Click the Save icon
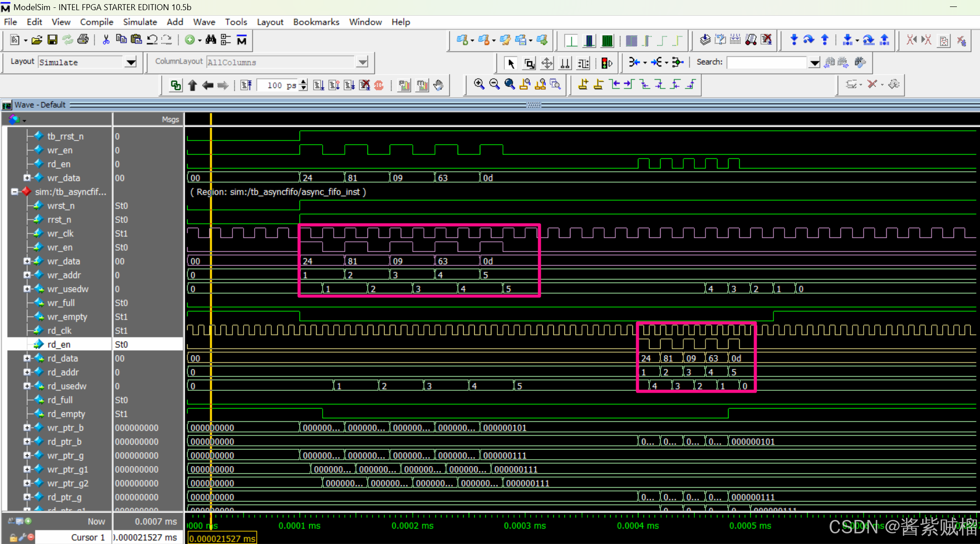 pos(52,40)
